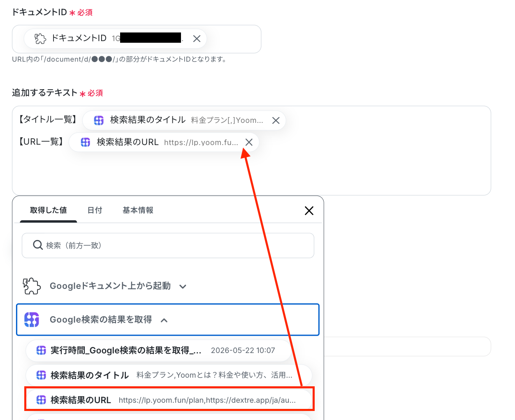Click the 追加するテキスト field label
Image resolution: width=515 pixels, height=420 pixels.
[x=44, y=93]
